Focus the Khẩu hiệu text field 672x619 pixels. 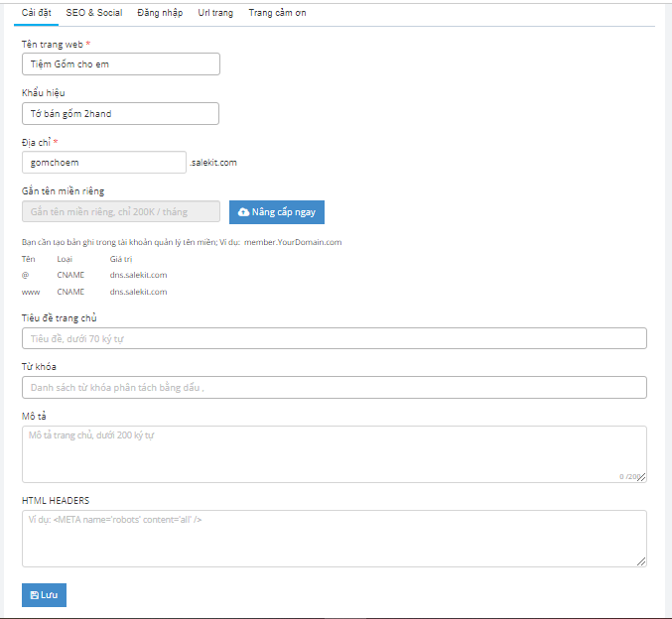(x=120, y=114)
